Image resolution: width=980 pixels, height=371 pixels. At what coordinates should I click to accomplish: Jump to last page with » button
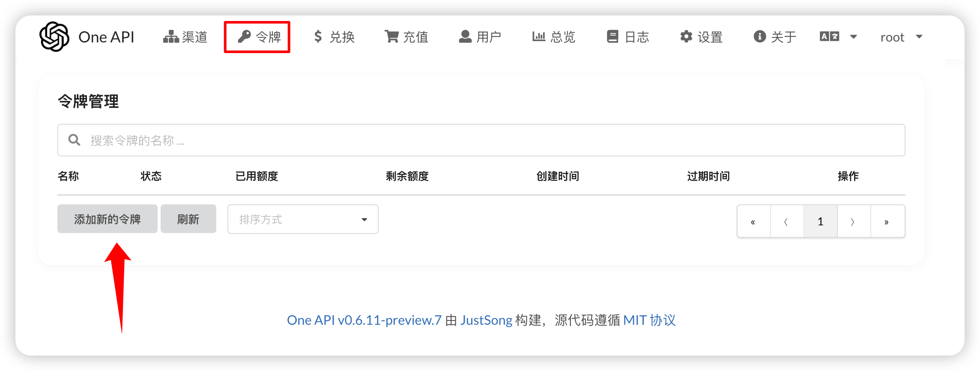coord(887,221)
